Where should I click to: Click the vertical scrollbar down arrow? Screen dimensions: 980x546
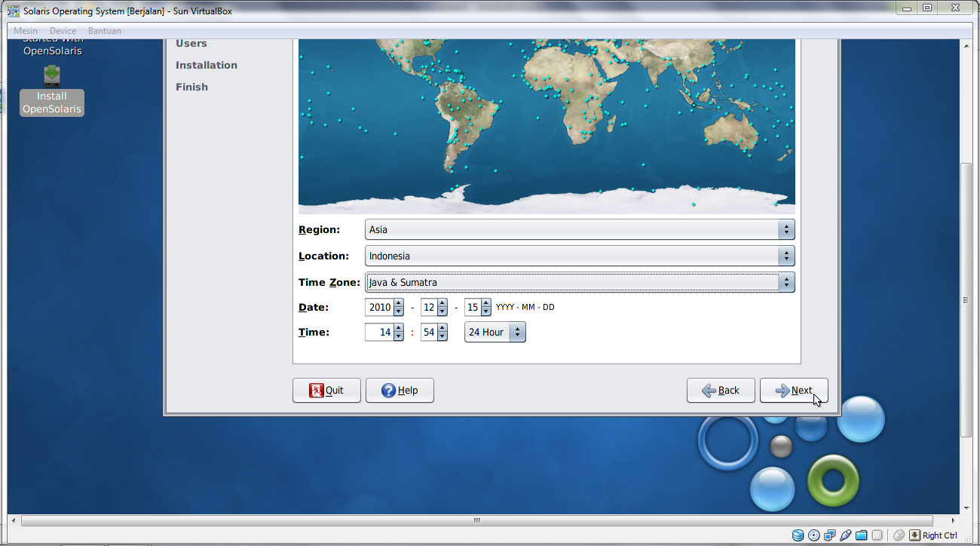tap(967, 508)
